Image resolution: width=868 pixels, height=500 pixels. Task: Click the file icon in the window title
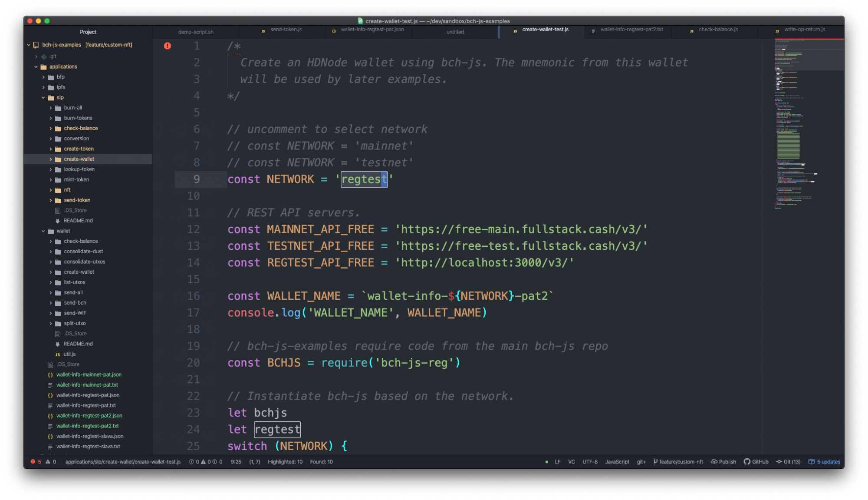click(360, 21)
